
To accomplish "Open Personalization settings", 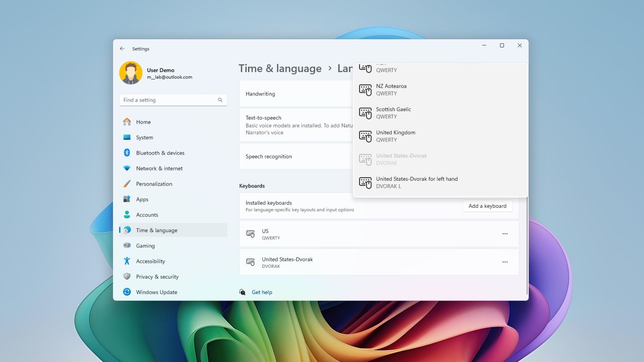I will click(173, 184).
